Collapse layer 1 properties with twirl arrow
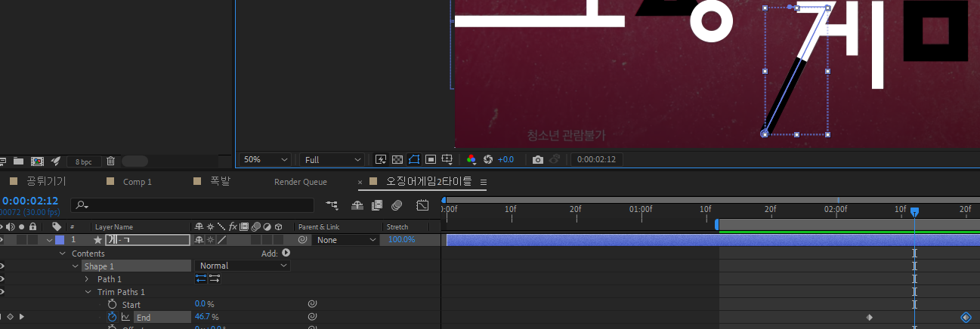 coord(49,240)
